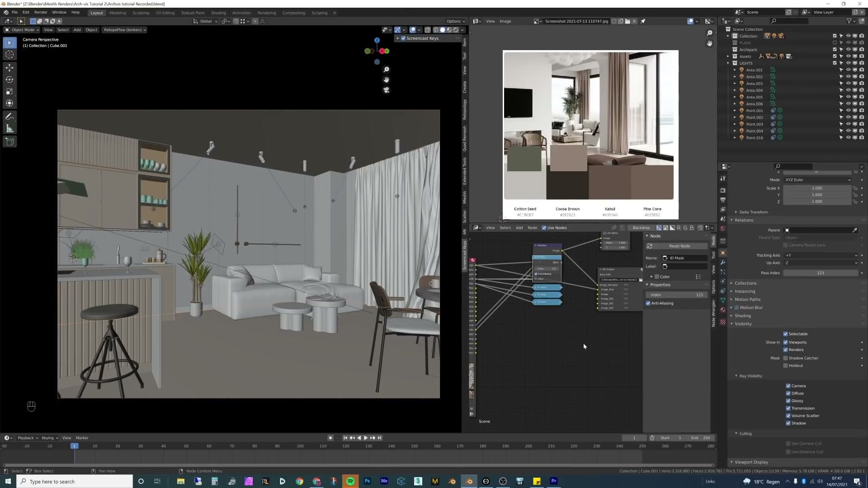Open the Global transform orientation dropdown

[206, 21]
